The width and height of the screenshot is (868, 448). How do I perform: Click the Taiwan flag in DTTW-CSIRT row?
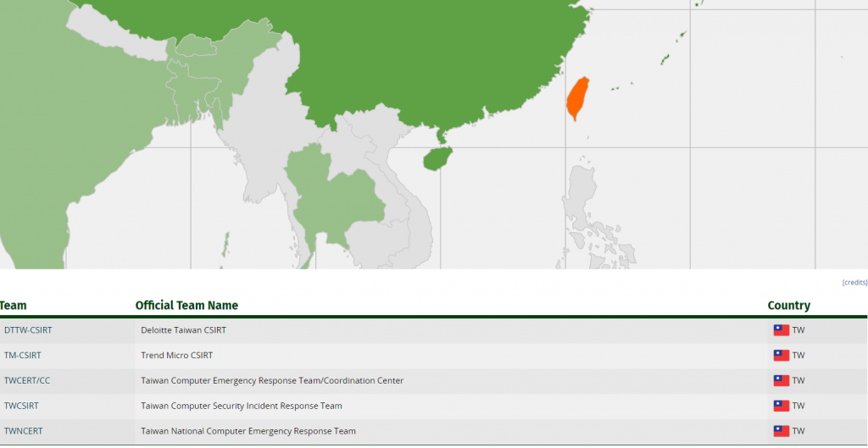pyautogui.click(x=781, y=330)
